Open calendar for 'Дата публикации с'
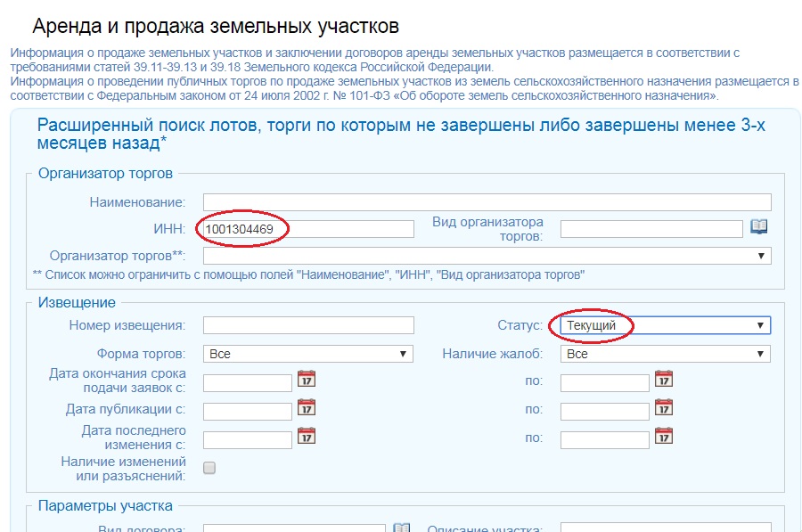The image size is (802, 532). (307, 408)
